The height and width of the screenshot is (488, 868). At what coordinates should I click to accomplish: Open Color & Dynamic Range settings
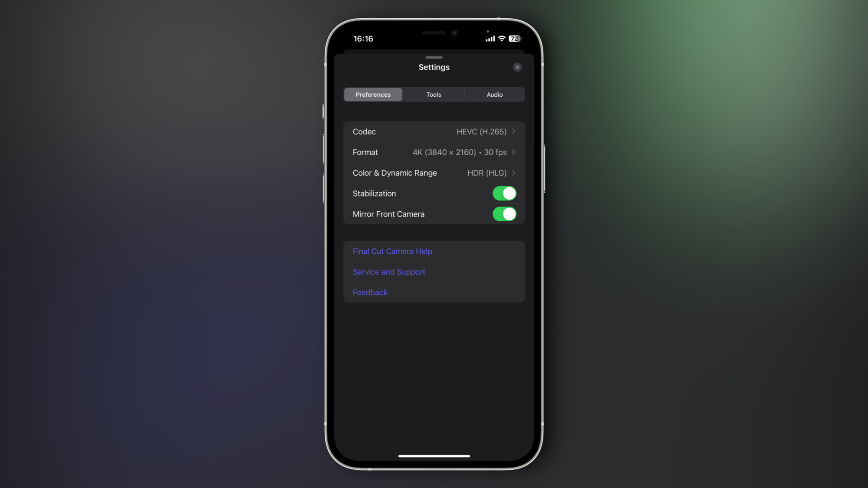(x=434, y=172)
